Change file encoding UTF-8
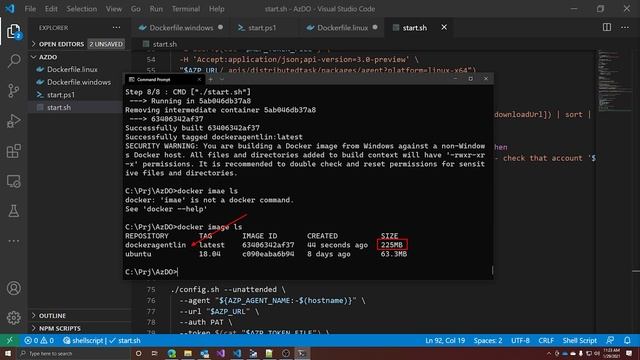Image resolution: width=640 pixels, height=360 pixels. [520, 340]
